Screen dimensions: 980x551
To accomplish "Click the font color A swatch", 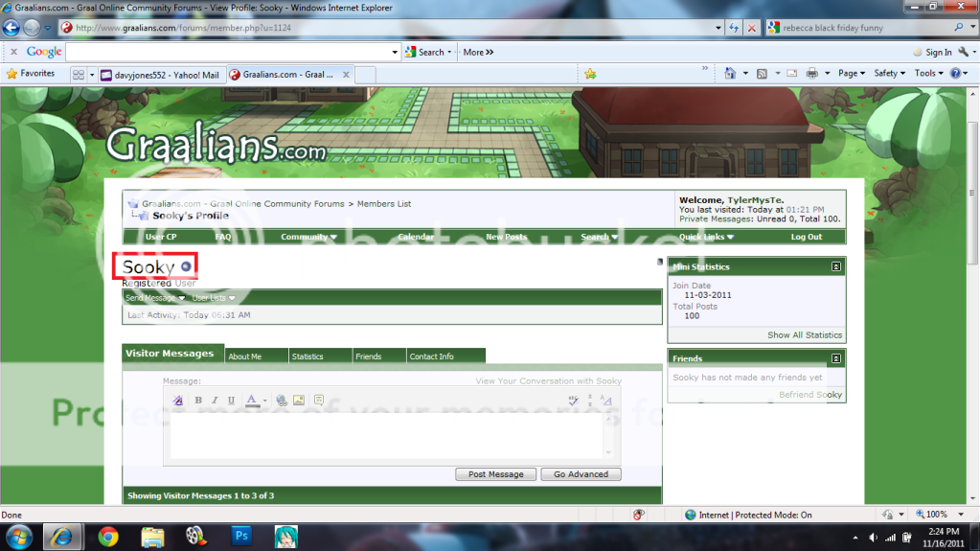I will [252, 401].
